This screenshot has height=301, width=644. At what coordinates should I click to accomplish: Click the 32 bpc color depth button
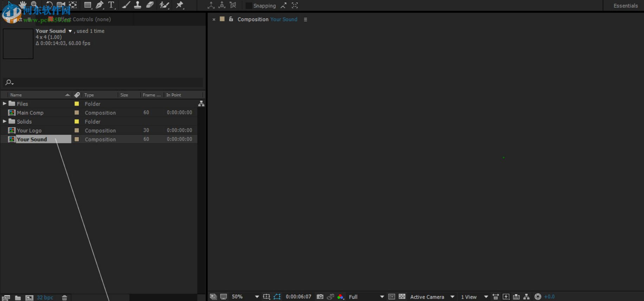tap(45, 297)
